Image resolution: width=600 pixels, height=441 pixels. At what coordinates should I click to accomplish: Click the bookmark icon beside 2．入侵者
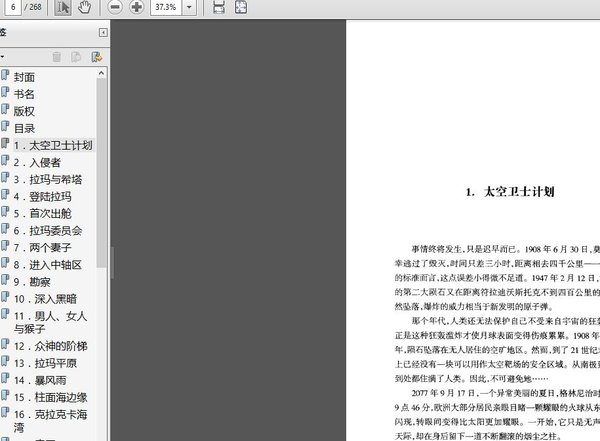[x=5, y=160]
